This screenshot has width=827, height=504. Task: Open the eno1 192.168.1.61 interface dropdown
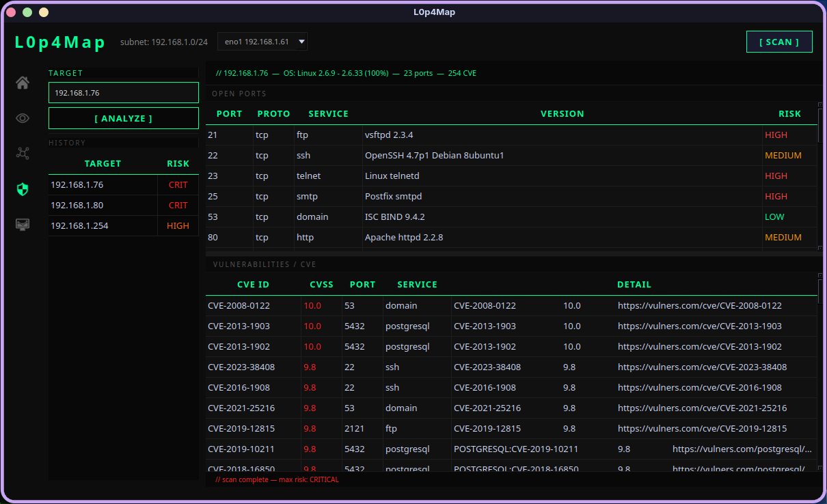coord(262,42)
